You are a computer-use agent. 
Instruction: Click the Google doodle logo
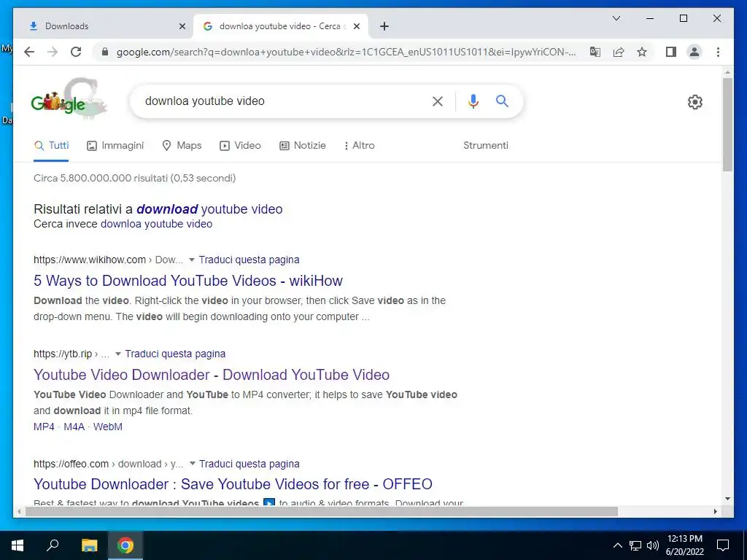pos(69,99)
